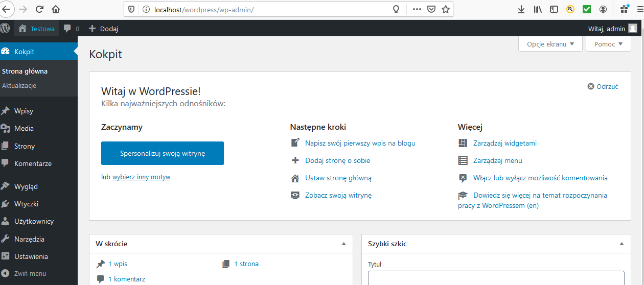Open the Firefox account icon

603,9
